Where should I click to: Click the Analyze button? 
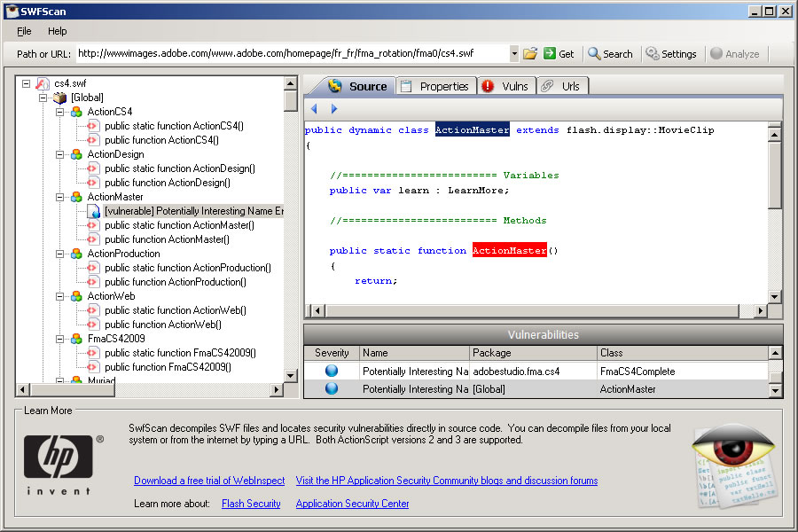coord(734,53)
